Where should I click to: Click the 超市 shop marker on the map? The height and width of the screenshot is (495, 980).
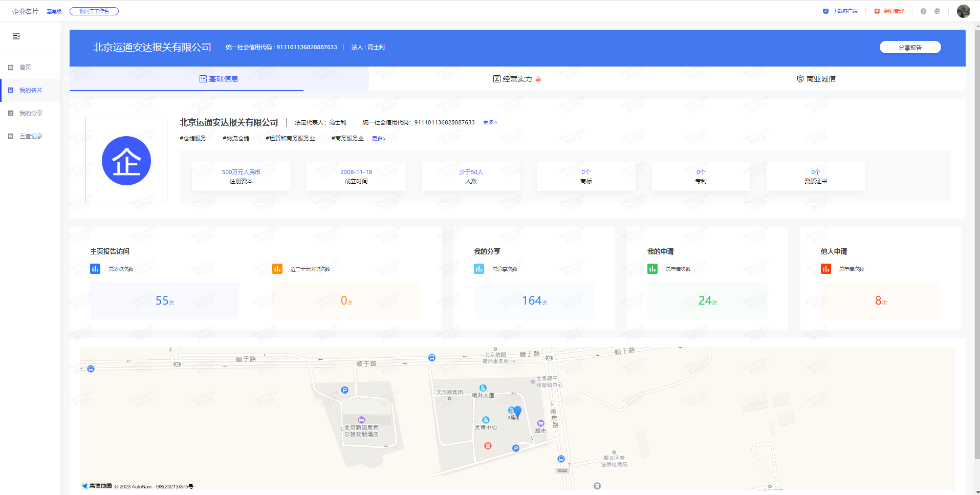[x=540, y=423]
